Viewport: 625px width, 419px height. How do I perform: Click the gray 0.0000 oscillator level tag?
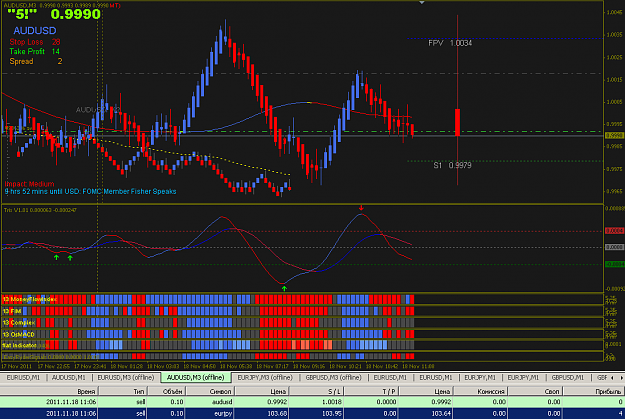point(614,247)
